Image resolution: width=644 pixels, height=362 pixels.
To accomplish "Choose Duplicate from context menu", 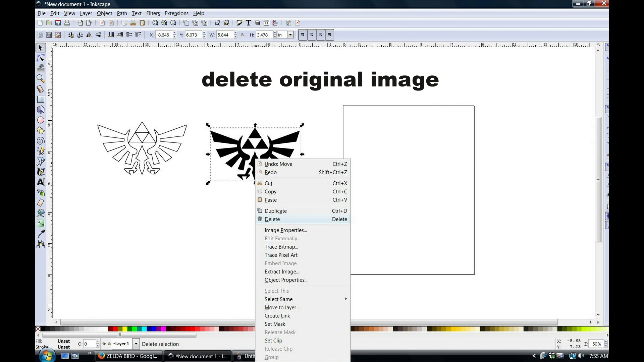I will pos(303,211).
